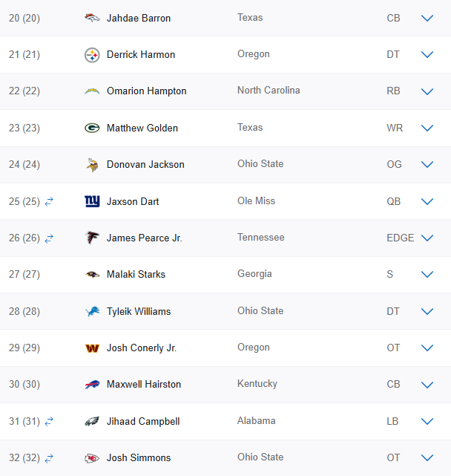The height and width of the screenshot is (476, 451).
Task: Click the Detroit Lions logo beside Tyleik Williams
Action: coord(92,312)
